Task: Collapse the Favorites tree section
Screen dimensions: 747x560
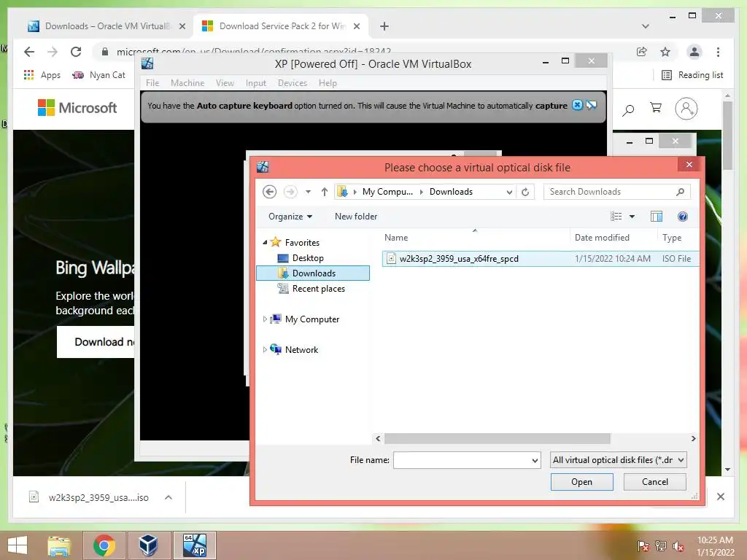Action: (265, 242)
